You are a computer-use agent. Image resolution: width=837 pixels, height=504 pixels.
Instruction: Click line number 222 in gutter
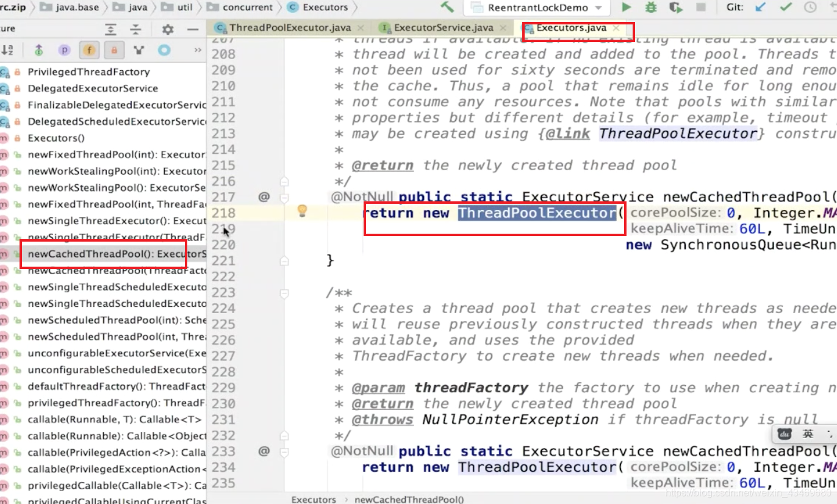click(x=223, y=276)
